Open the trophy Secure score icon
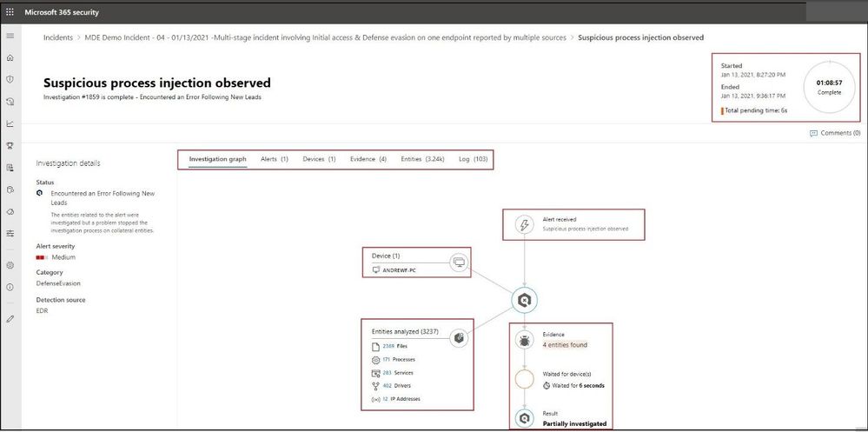Viewport: 868px width, 432px height. pos(10,146)
